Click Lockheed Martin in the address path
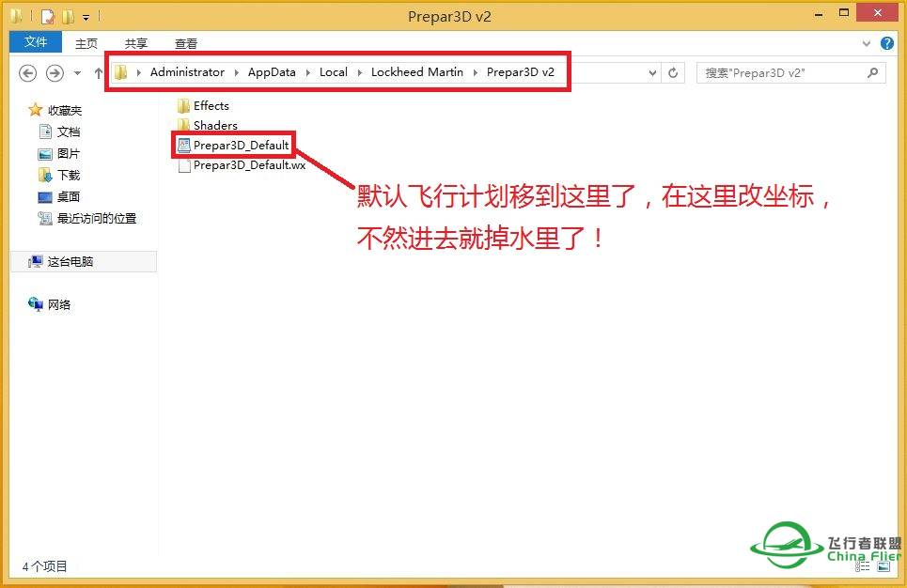Screen dimensions: 907x588 tap(417, 72)
